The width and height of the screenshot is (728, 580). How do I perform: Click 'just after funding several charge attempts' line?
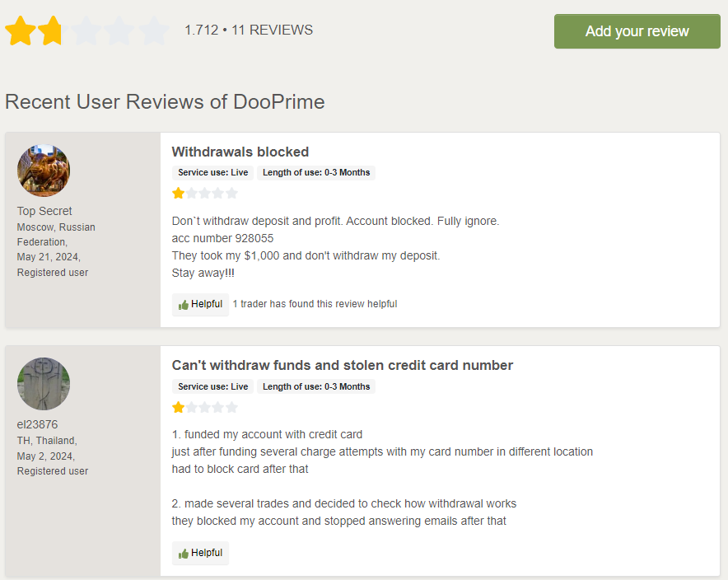[382, 451]
